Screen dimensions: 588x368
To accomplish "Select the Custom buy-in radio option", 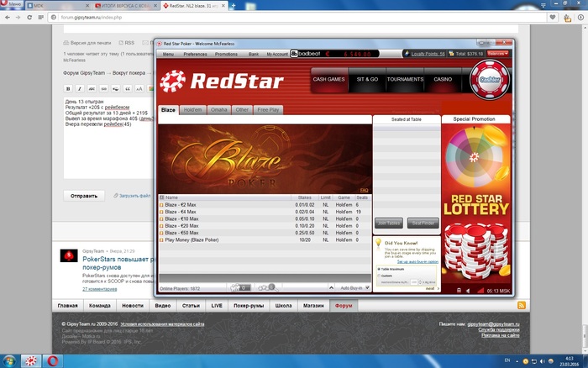I will [x=379, y=276].
